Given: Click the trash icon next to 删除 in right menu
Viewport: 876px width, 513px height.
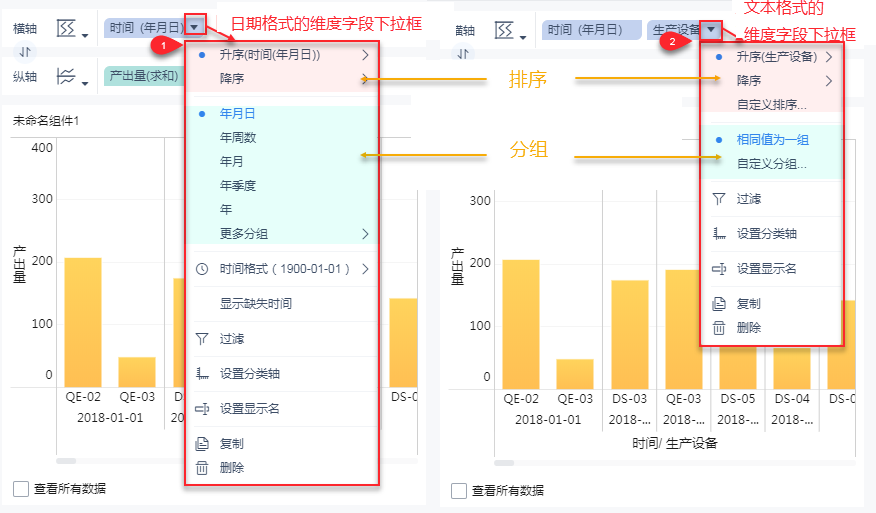Looking at the screenshot, I should click(719, 327).
